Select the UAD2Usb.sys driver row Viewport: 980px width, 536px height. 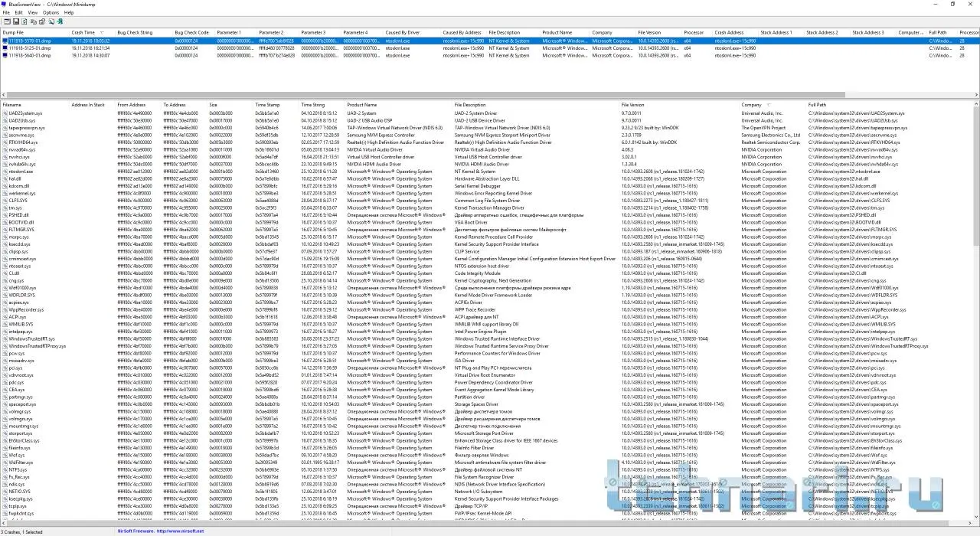pyautogui.click(x=486, y=120)
